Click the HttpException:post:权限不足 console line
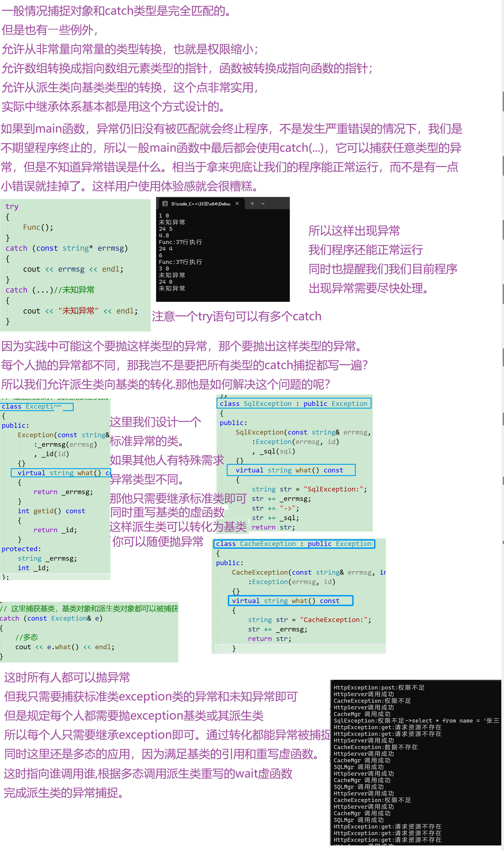504x851 pixels. [379, 688]
